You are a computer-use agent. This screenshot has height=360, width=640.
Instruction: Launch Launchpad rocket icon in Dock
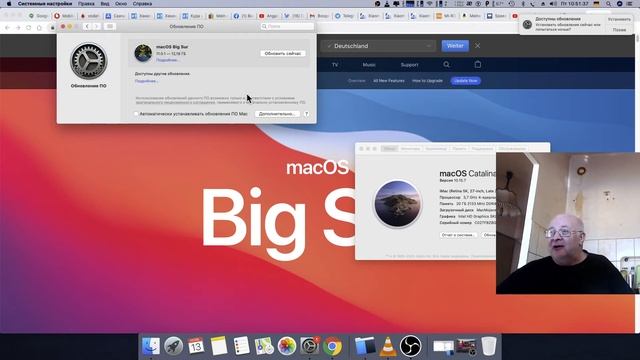[x=173, y=346]
